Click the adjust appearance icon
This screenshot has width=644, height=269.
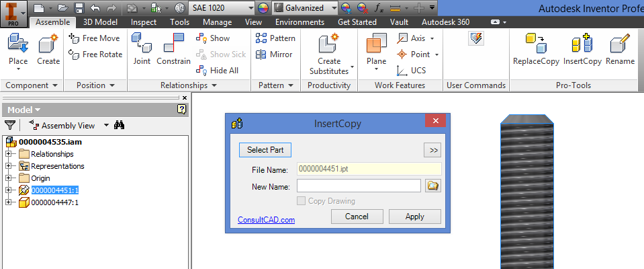(347, 7)
